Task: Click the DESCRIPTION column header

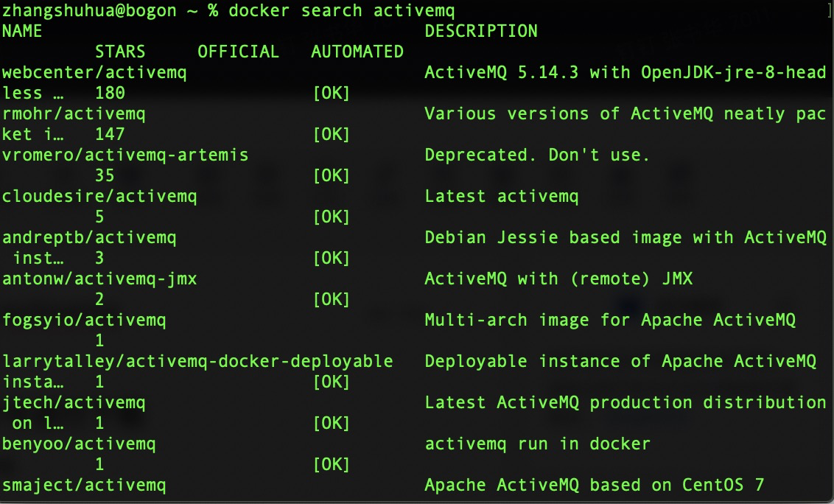Action: pyautogui.click(x=481, y=31)
